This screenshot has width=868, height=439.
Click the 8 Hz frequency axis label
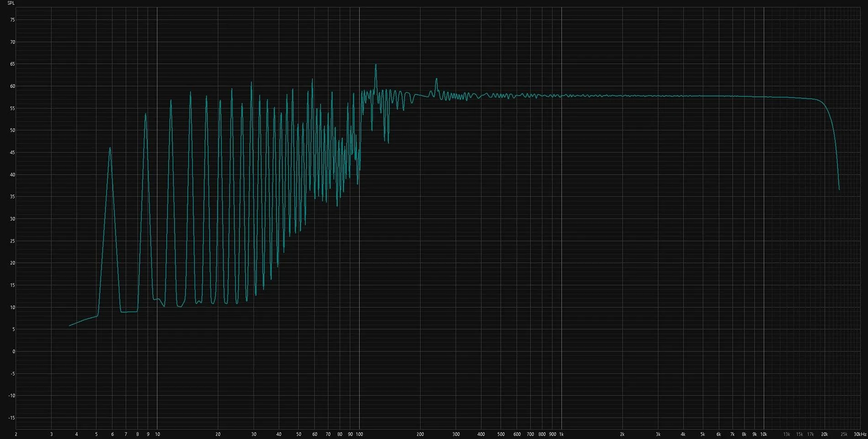coord(138,434)
